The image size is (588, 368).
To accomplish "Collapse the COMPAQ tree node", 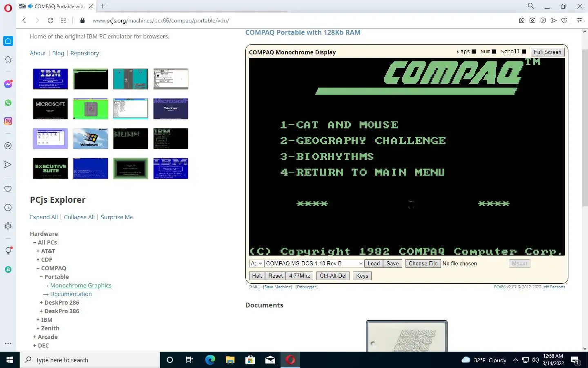I will (x=51, y=268).
